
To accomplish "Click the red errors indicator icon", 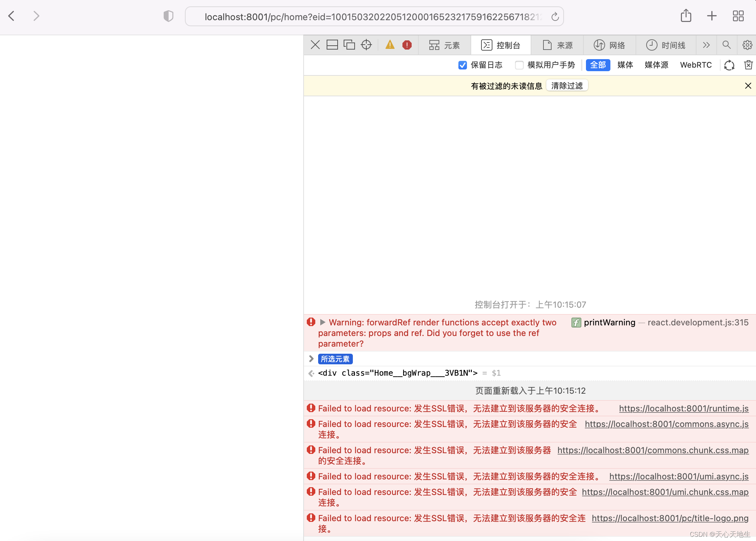I will pyautogui.click(x=407, y=45).
